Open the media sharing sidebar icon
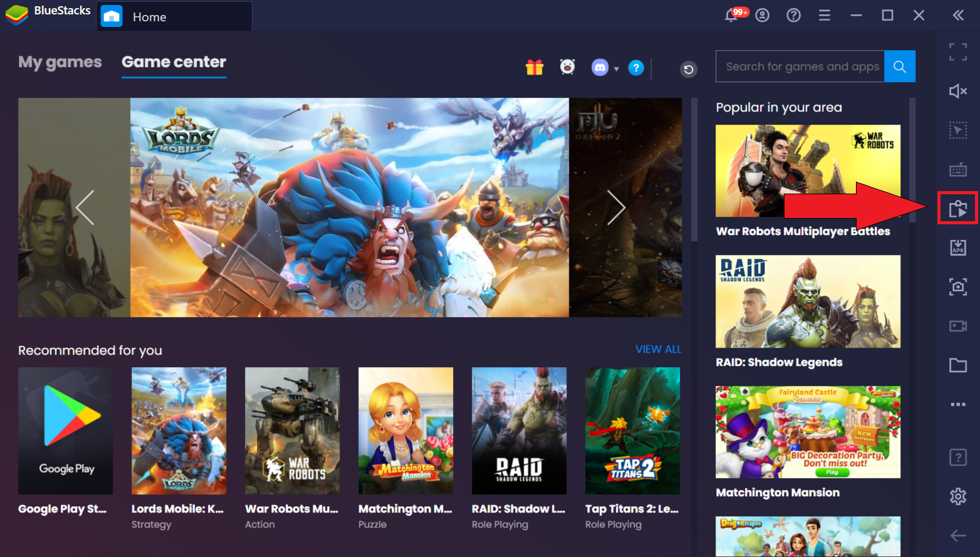 point(958,208)
